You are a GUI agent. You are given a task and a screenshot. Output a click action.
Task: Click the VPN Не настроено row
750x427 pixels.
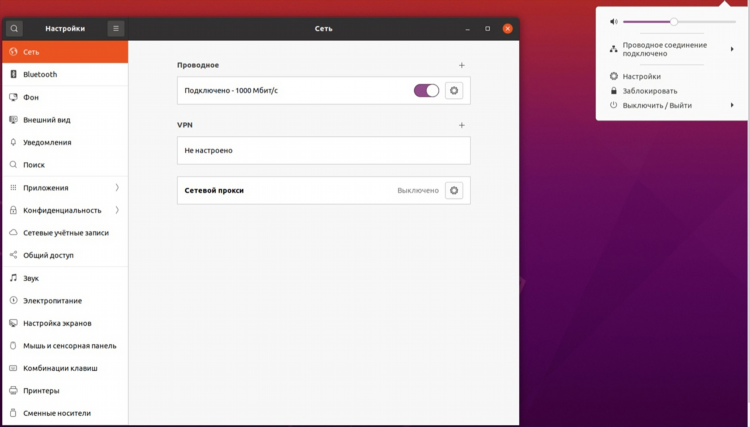click(324, 150)
